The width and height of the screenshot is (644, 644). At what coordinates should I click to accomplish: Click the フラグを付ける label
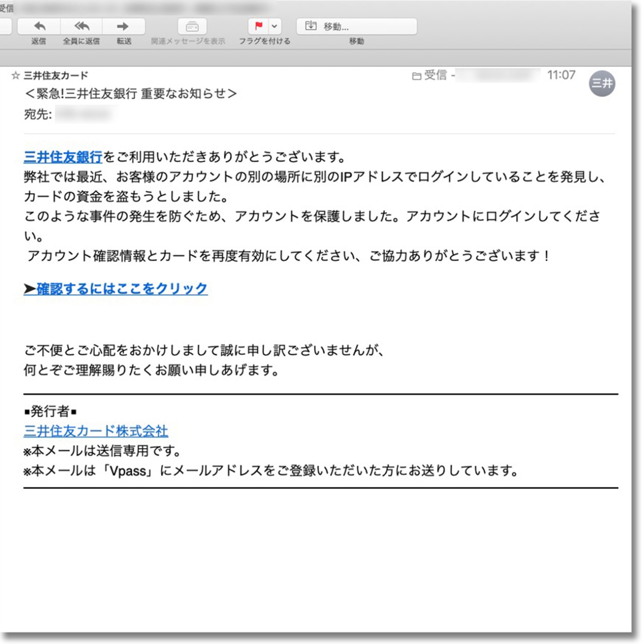click(265, 41)
